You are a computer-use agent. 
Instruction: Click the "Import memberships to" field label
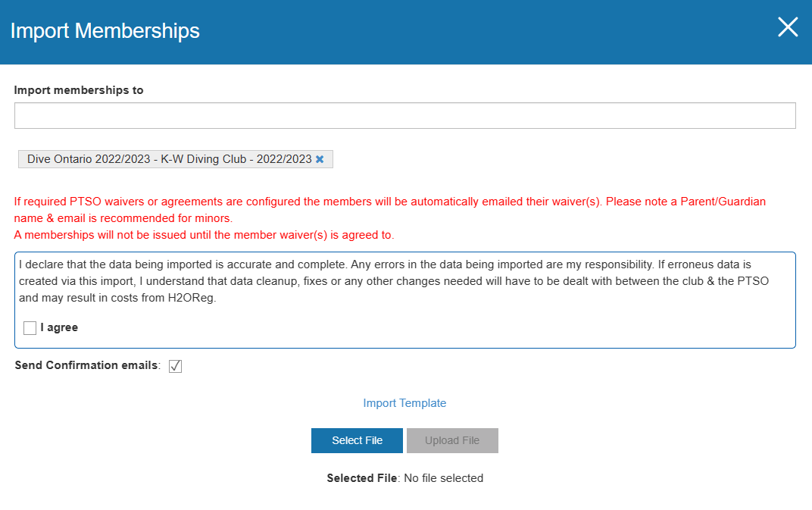(79, 90)
